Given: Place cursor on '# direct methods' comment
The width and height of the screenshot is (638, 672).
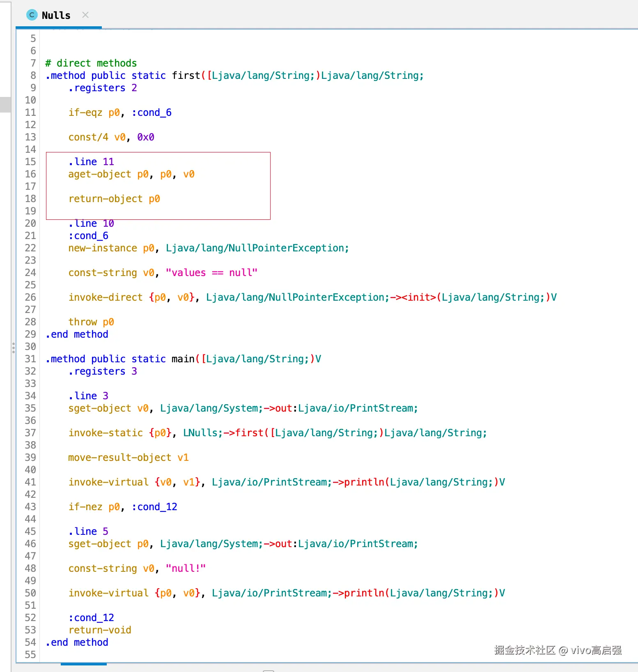Looking at the screenshot, I should coord(91,63).
